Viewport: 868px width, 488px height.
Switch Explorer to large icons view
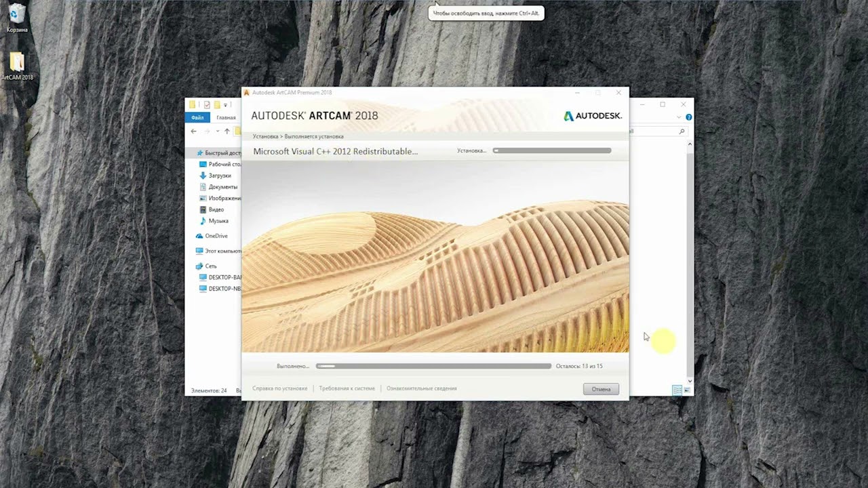tap(687, 390)
